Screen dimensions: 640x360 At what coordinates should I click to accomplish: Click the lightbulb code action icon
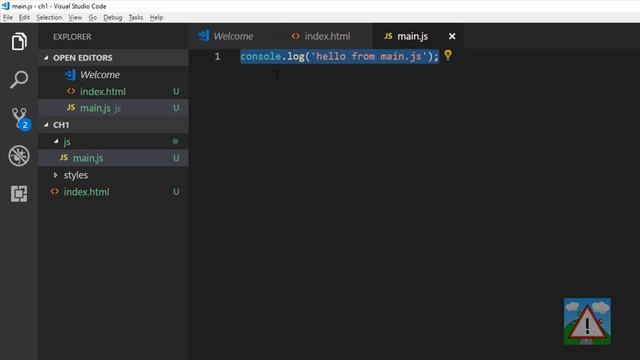point(448,55)
